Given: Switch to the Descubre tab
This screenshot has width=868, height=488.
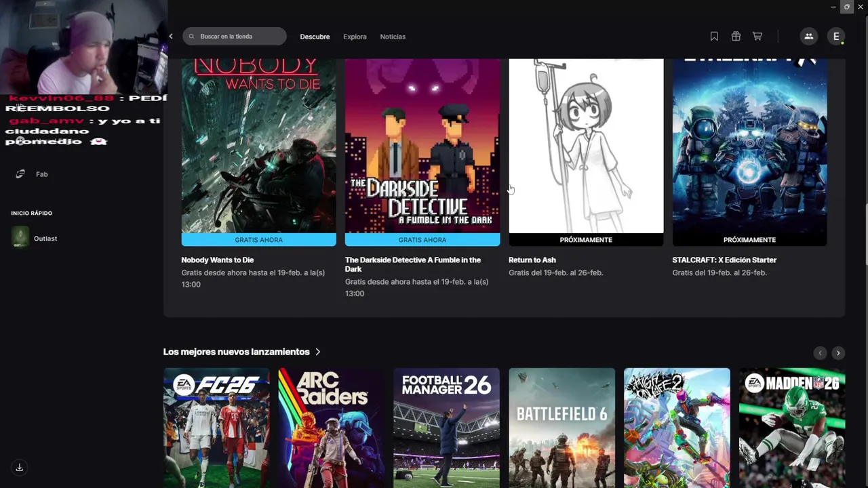Looking at the screenshot, I should tap(315, 37).
